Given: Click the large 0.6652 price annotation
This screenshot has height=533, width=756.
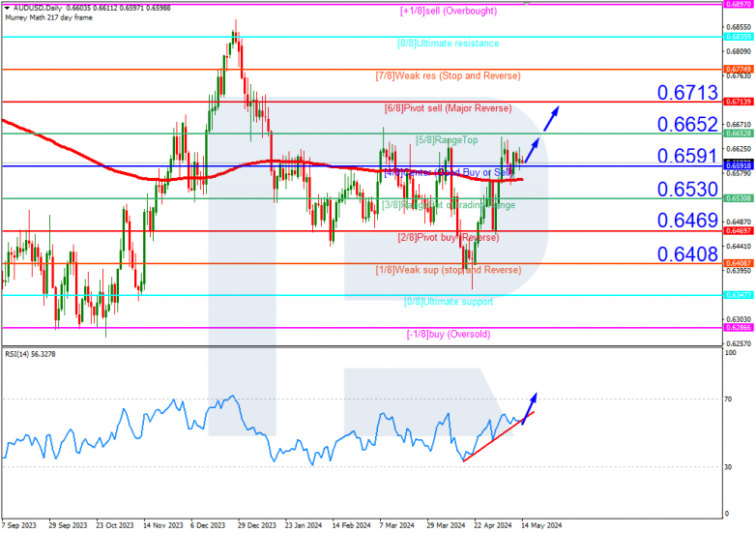Looking at the screenshot, I should [x=687, y=125].
